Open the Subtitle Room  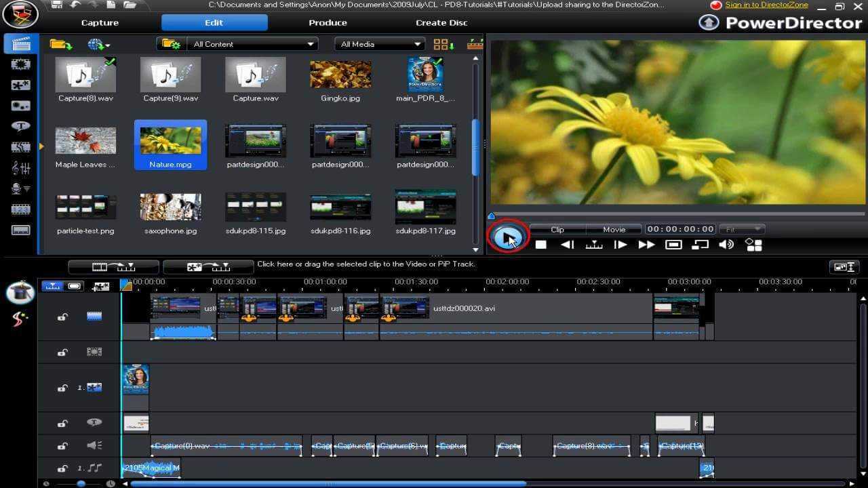click(x=21, y=230)
